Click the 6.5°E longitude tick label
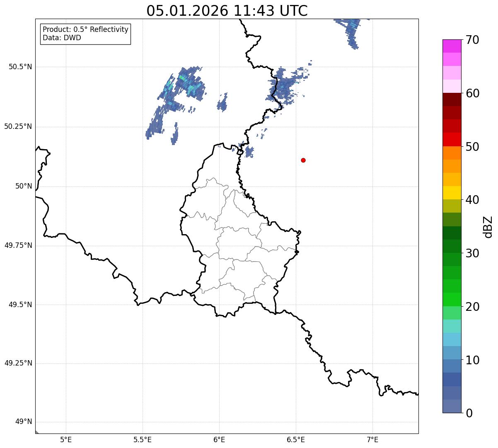Viewport: 498px width, 448px height. coord(296,439)
